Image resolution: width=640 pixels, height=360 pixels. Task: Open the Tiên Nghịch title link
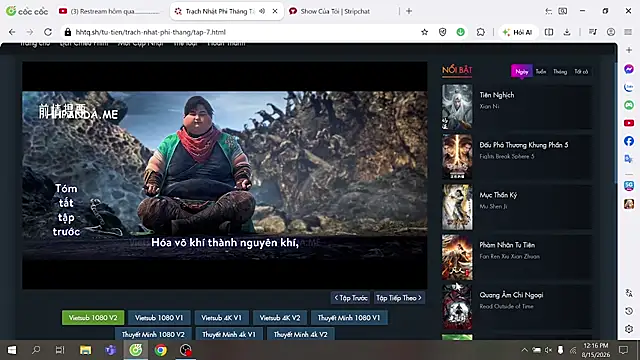point(497,95)
